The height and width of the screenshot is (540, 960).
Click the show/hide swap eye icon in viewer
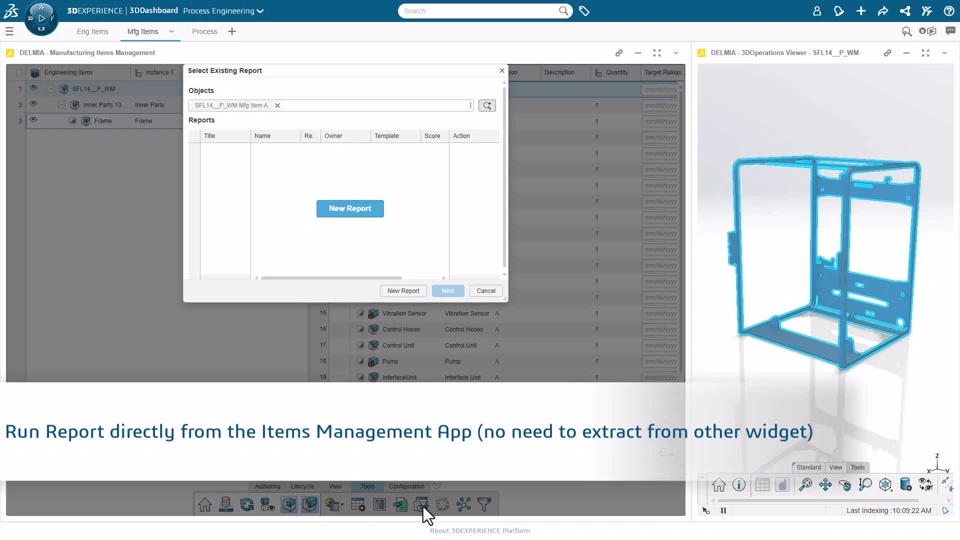(926, 485)
